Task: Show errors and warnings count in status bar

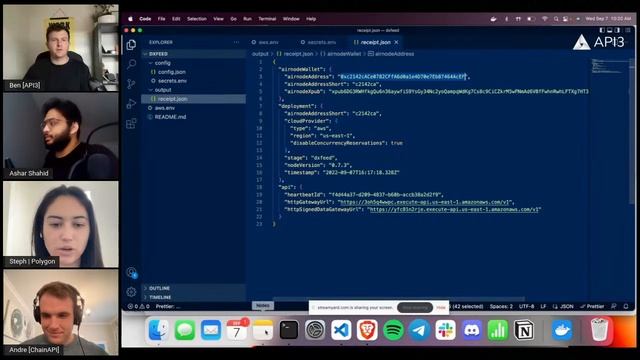Action: tap(139, 306)
